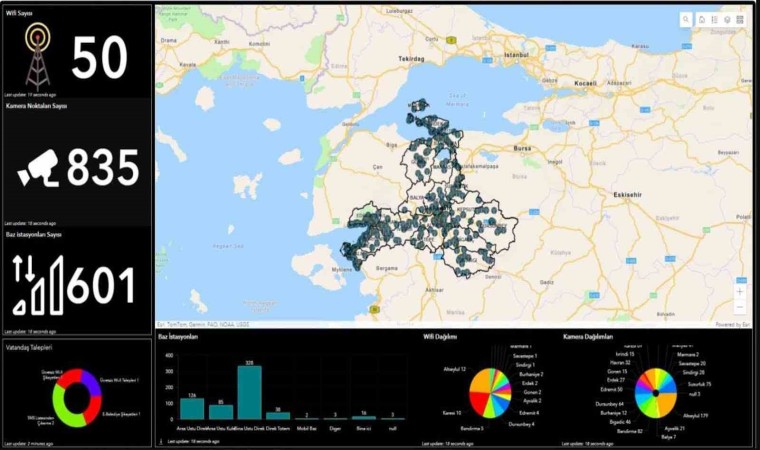Open the map search tool
760x450 pixels.
[x=686, y=19]
